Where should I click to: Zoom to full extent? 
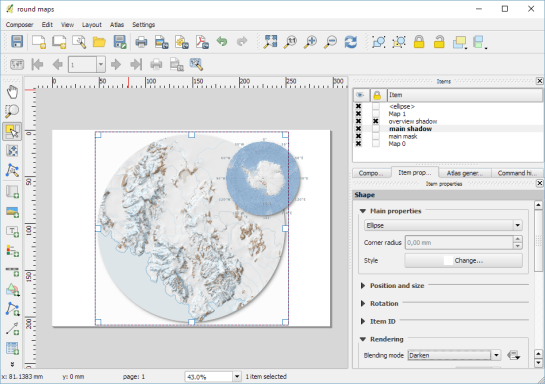tap(270, 42)
